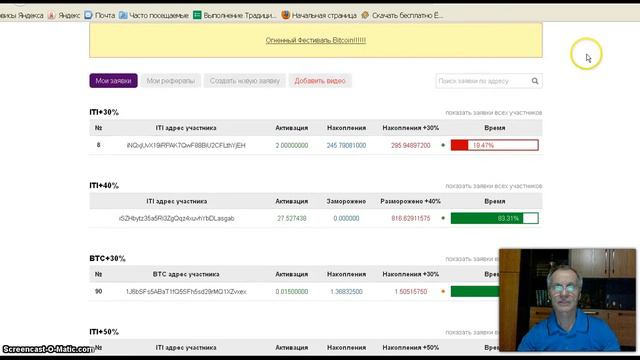Click the orange status dot in BTC+30% row

[443, 291]
